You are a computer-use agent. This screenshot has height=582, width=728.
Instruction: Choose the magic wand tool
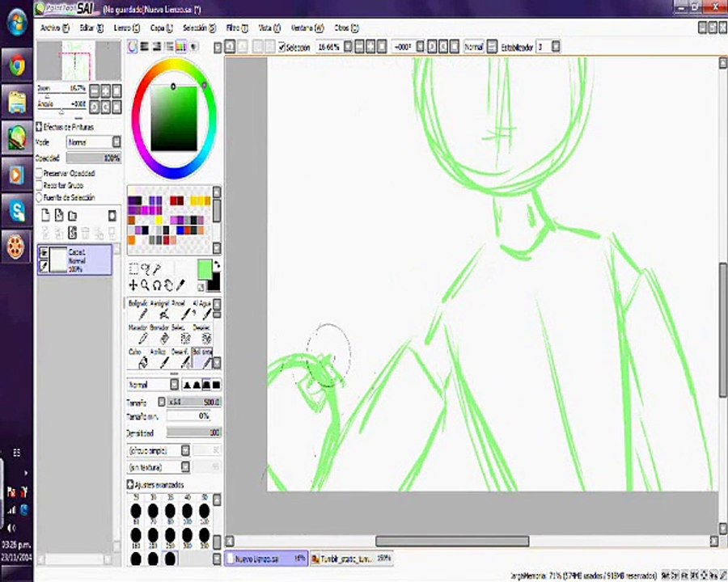click(157, 269)
